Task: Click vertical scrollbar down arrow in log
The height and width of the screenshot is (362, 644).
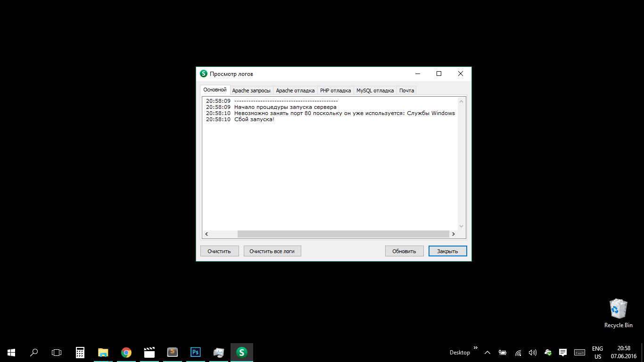Action: click(x=462, y=226)
